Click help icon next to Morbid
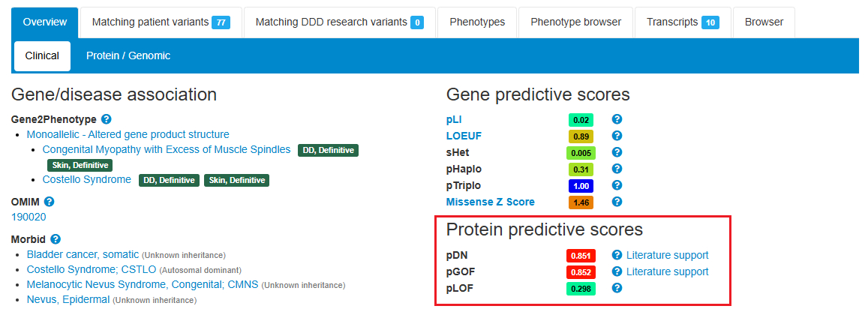 pyautogui.click(x=56, y=239)
